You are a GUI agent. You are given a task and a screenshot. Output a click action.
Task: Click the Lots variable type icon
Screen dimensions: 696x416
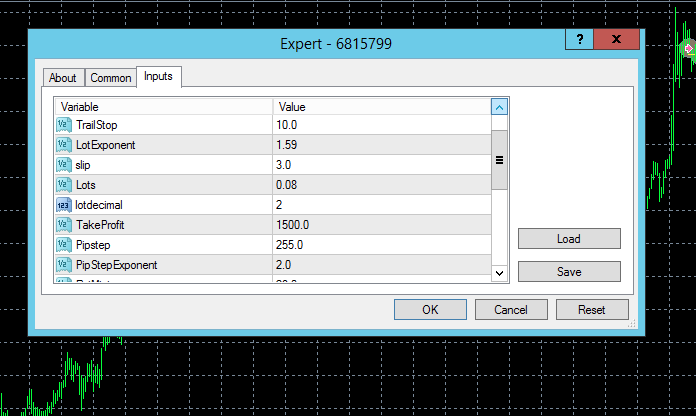tap(64, 185)
